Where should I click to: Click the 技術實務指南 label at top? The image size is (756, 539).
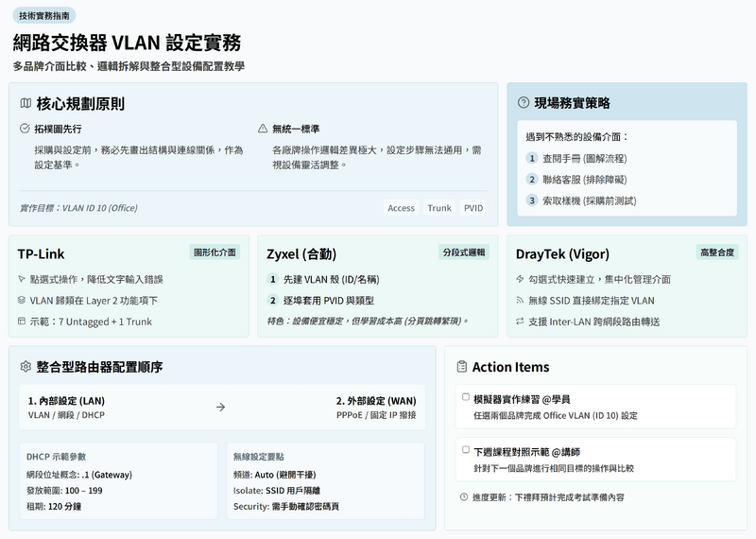44,16
